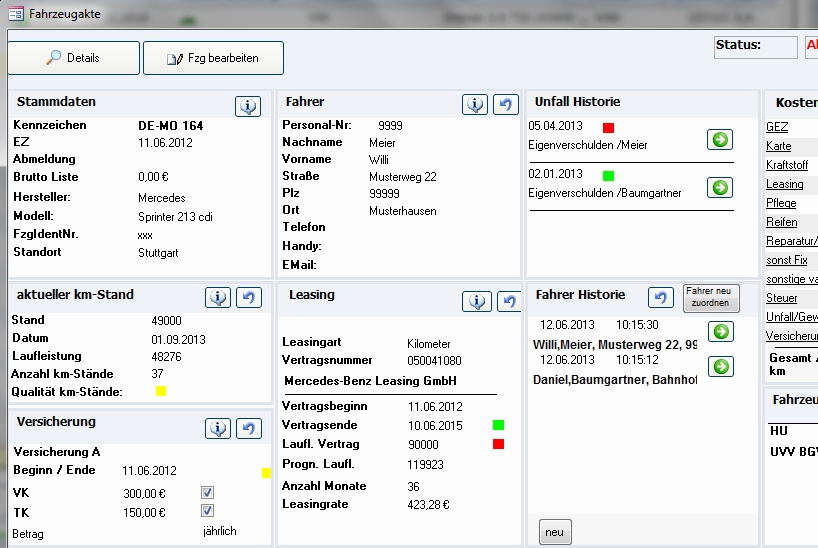The width and height of the screenshot is (818, 548).
Task: Click the Fahrer neu zuordnen button
Action: click(x=711, y=299)
